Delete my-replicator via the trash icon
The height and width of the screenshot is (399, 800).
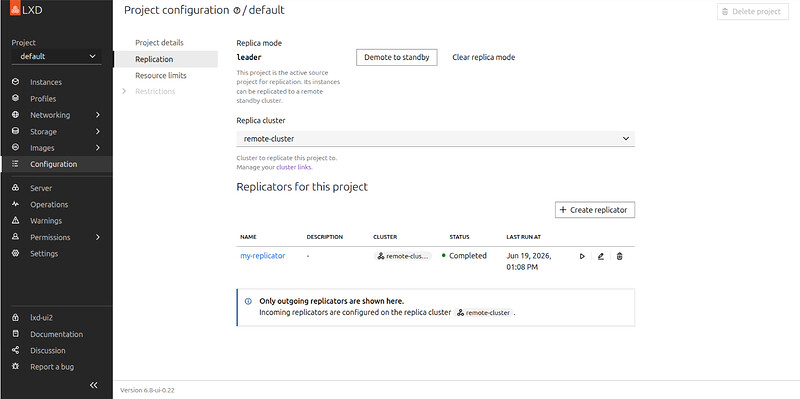click(x=619, y=256)
